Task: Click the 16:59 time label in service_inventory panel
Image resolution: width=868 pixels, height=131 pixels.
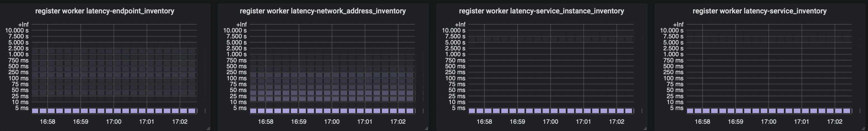Action: (x=735, y=121)
